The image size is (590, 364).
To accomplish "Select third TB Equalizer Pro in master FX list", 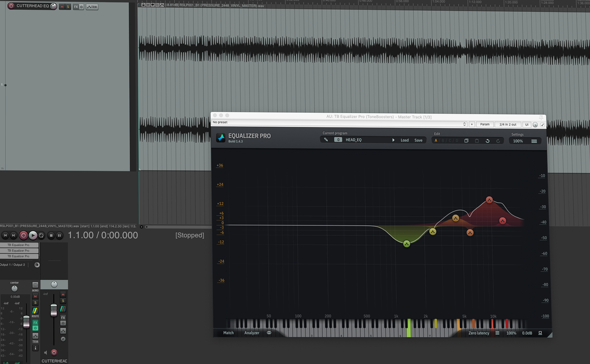I will pos(19,256).
